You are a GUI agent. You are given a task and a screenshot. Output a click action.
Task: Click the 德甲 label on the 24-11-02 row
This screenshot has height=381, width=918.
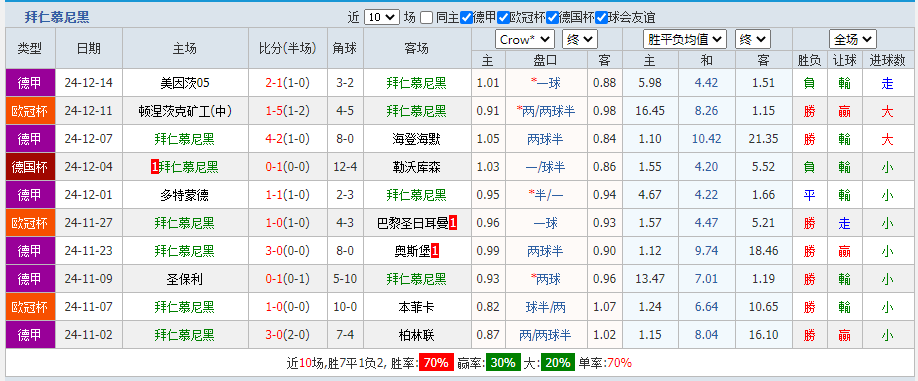click(30, 335)
